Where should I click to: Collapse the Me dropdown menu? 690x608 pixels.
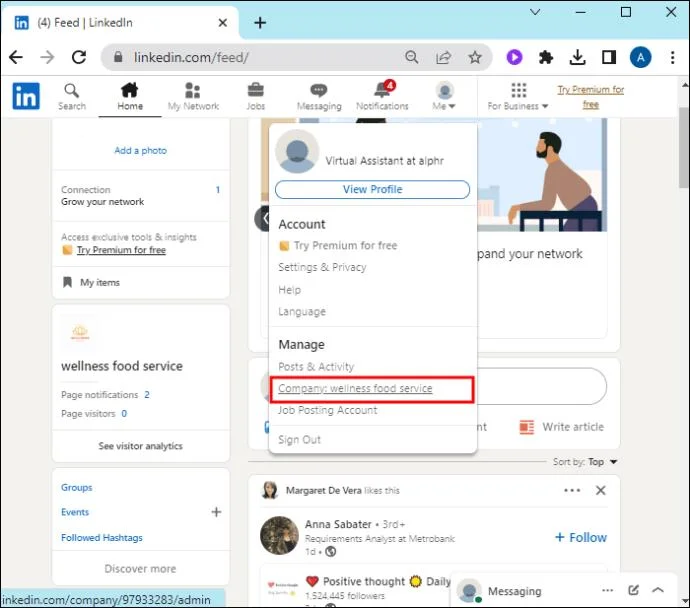pyautogui.click(x=444, y=97)
